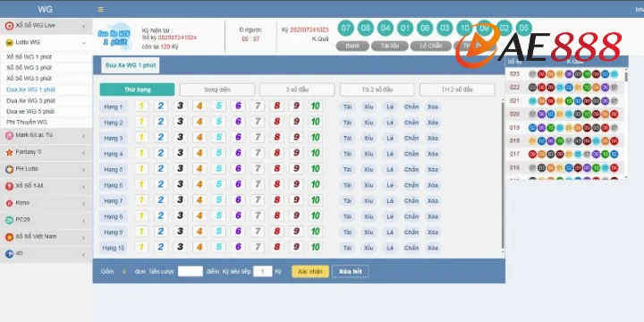
Task: Expand the Xổ Số 1-M section chevron
Action: click(84, 187)
